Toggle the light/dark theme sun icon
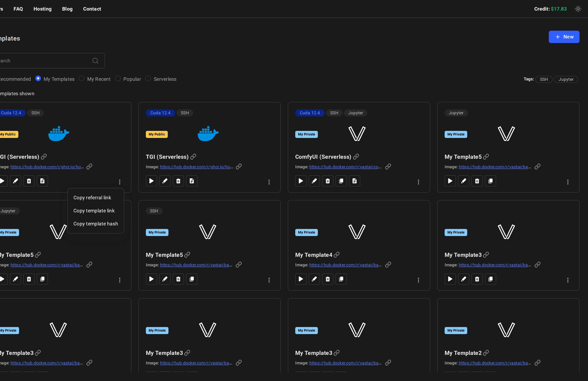The image size is (588, 381). [x=578, y=9]
